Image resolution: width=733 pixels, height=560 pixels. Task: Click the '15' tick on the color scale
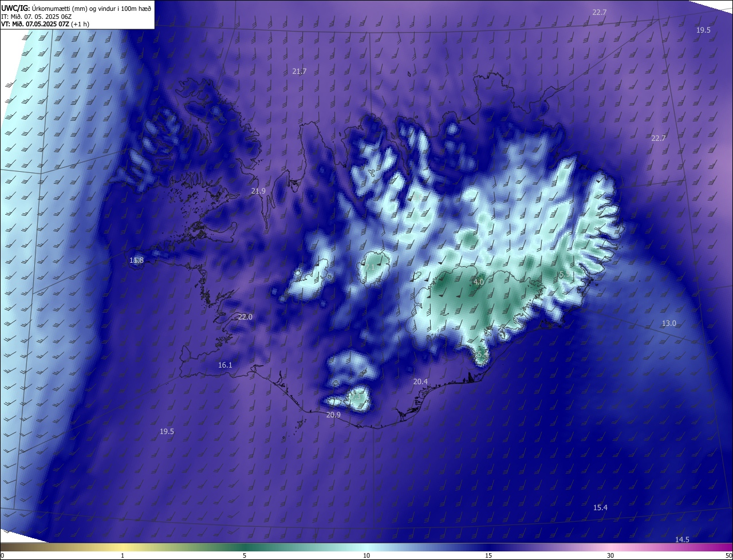[488, 555]
